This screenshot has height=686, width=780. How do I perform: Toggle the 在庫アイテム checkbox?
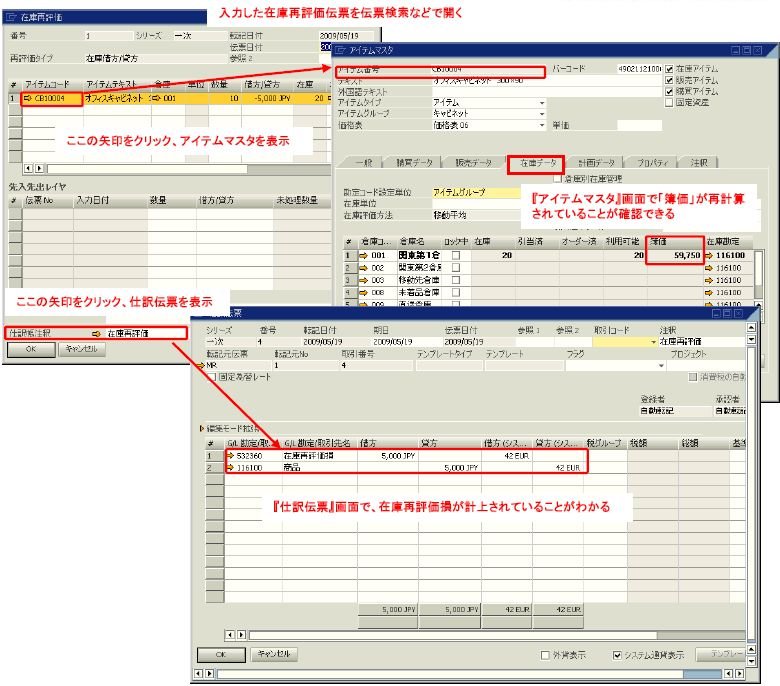click(670, 70)
